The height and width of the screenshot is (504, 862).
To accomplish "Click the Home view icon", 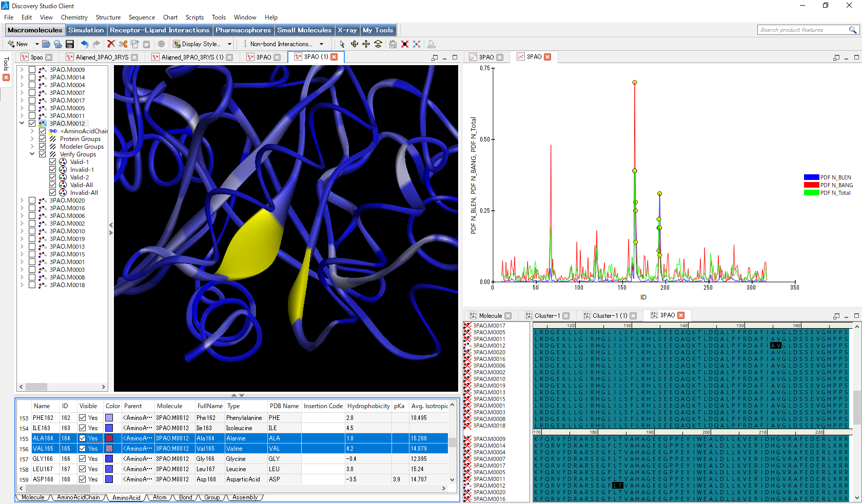I will [393, 44].
